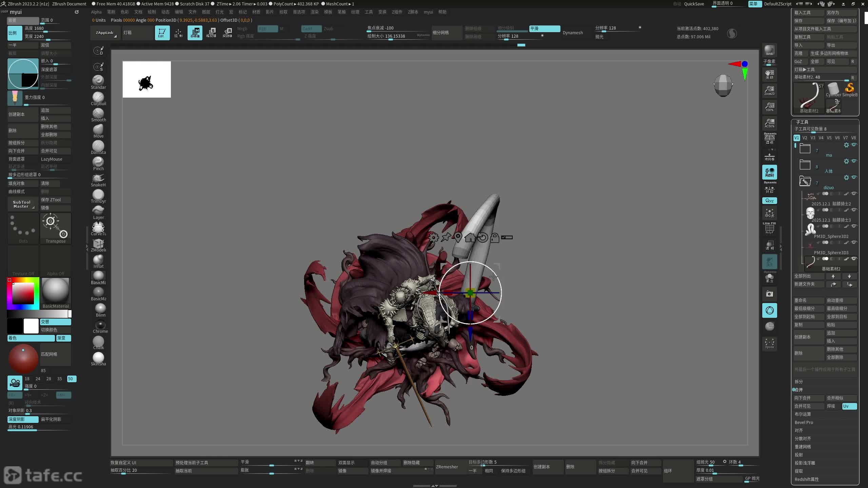This screenshot has width=868, height=488.
Task: Open the 笔刷 menu
Action: click(x=111, y=12)
